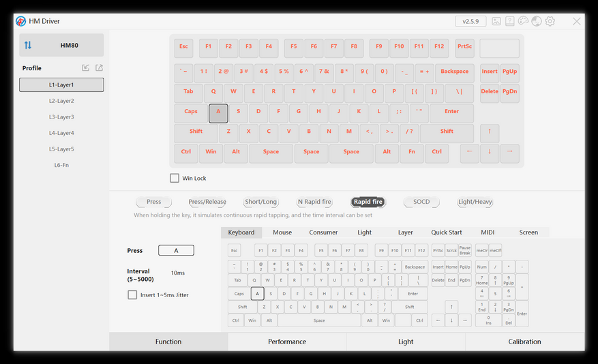Select the orange Caps key
Image resolution: width=598 pixels, height=364 pixels.
pyautogui.click(x=191, y=113)
